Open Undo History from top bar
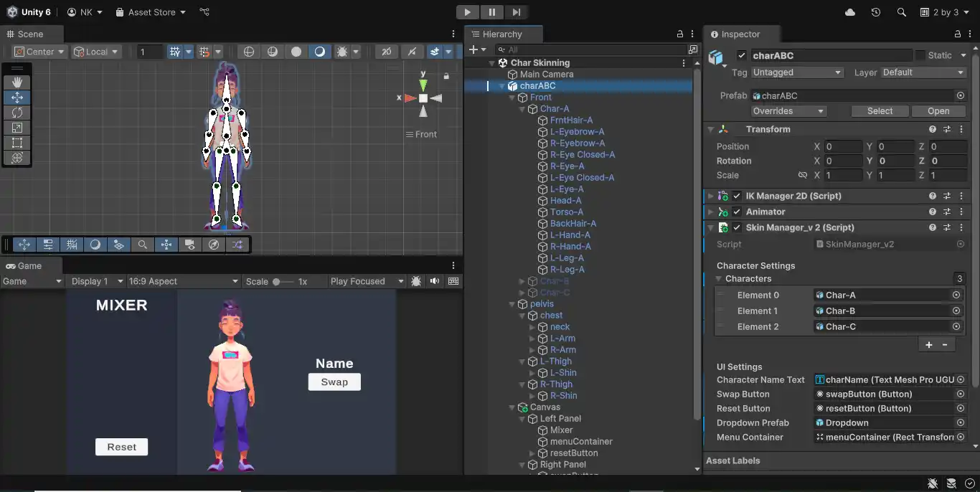This screenshot has width=980, height=492. [876, 12]
